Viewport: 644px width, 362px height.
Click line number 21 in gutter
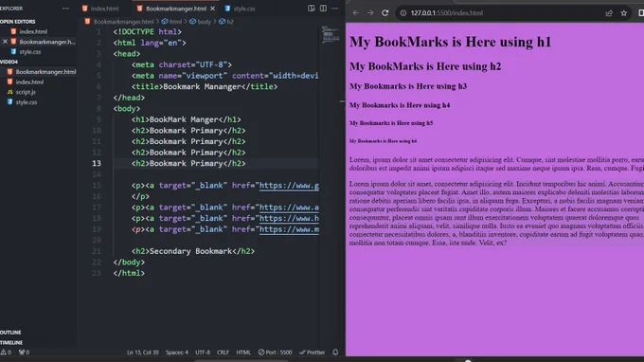pos(97,251)
